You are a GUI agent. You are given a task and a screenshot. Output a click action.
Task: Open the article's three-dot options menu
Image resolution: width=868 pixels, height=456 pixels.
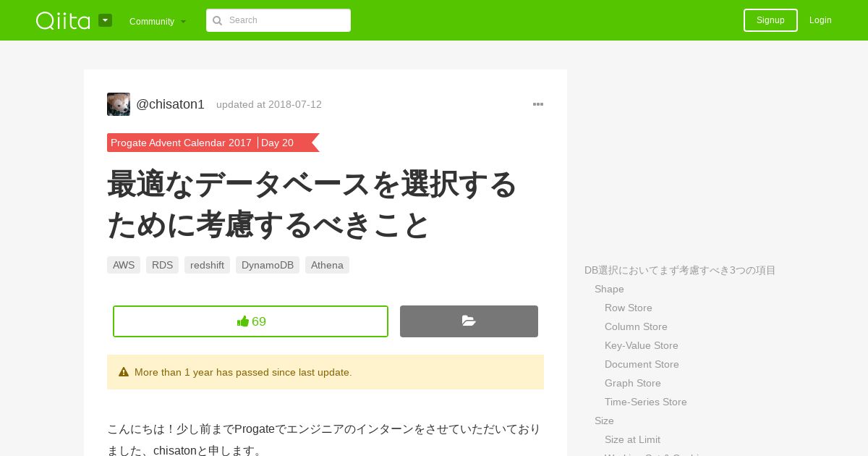coord(538,104)
